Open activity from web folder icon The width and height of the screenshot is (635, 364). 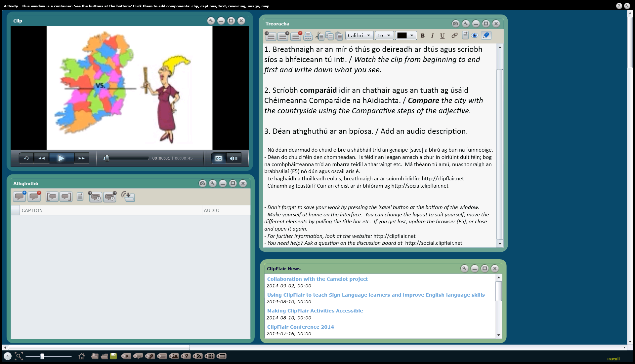tap(95, 356)
